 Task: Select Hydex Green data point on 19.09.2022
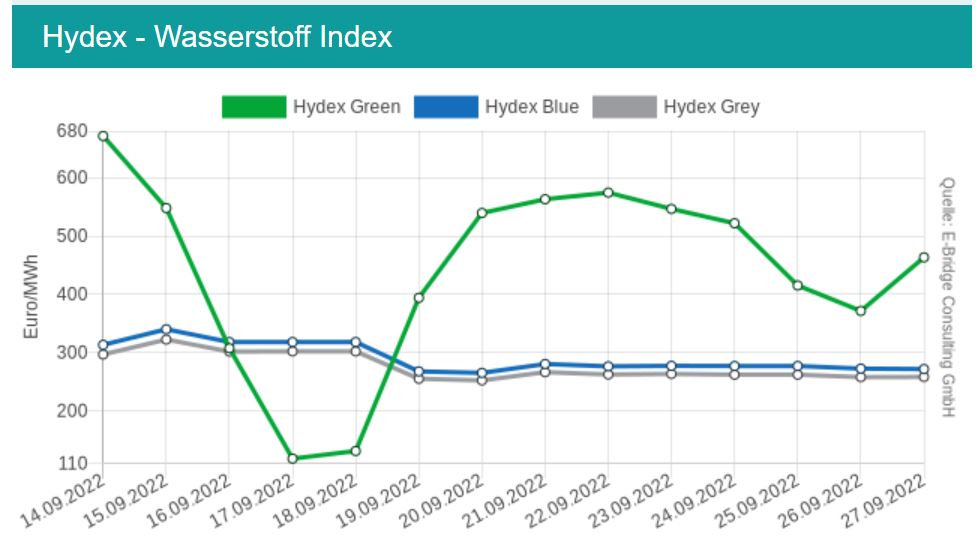(x=419, y=298)
